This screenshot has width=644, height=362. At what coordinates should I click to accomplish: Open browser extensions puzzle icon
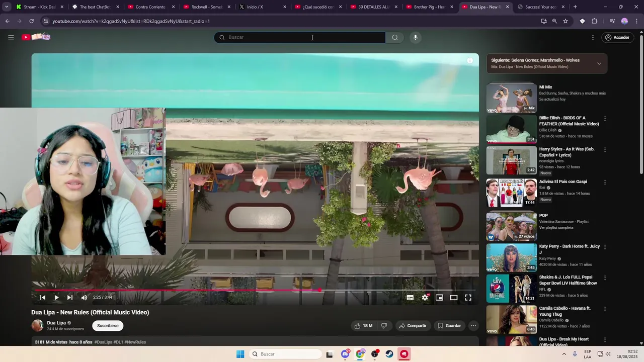pyautogui.click(x=595, y=21)
